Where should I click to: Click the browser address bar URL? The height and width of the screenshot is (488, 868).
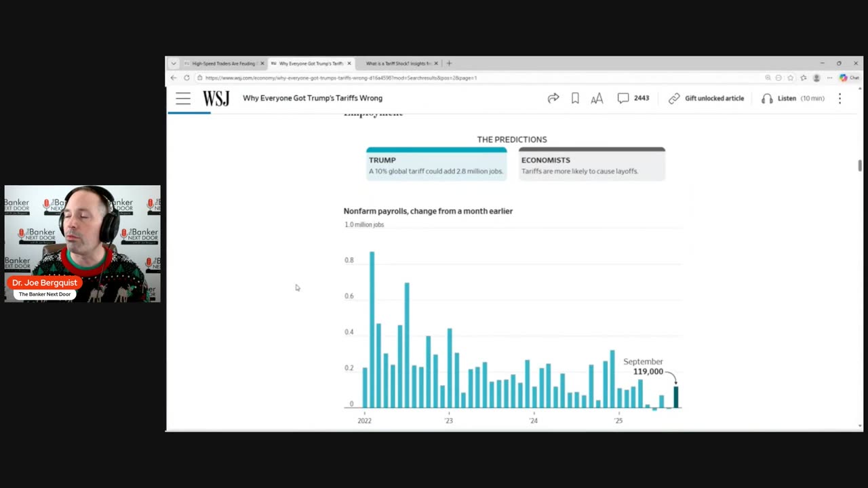tap(340, 78)
